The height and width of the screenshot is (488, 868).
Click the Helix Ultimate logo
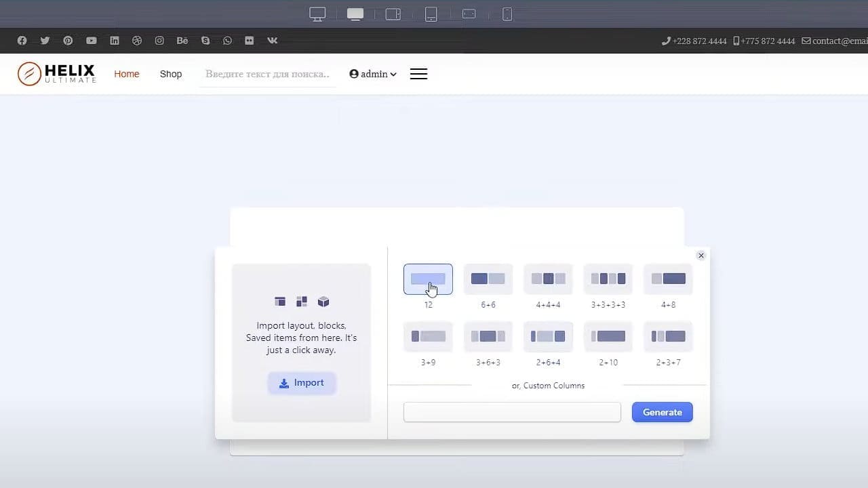[x=57, y=74]
